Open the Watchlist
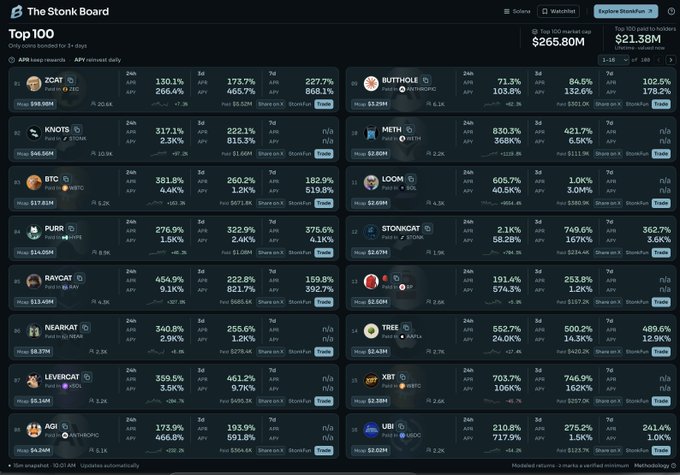Screen dimensions: 680x475 point(558,11)
